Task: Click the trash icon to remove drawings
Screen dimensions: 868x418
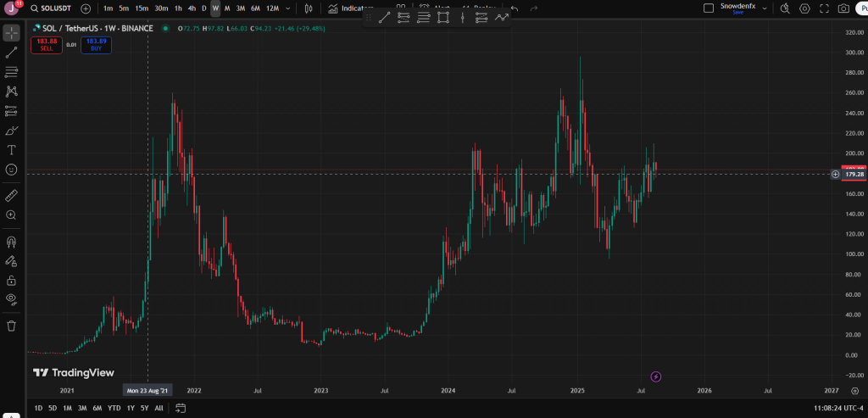Action: point(12,325)
